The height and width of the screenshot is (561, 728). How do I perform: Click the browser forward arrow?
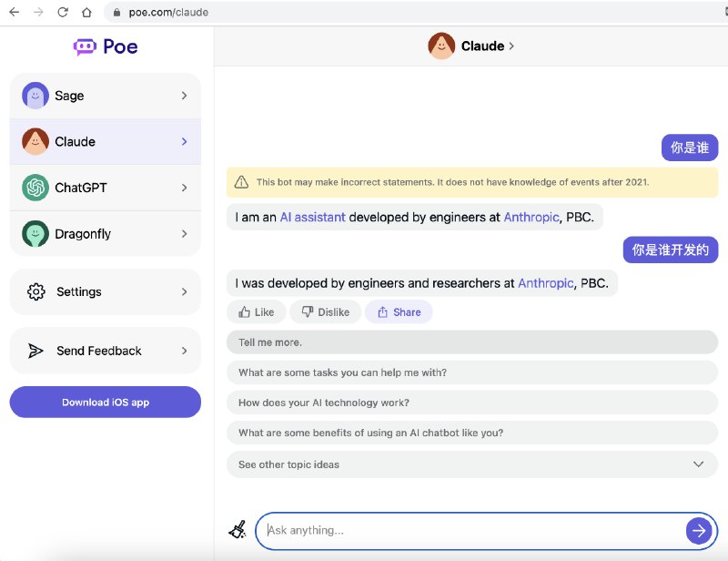38,12
